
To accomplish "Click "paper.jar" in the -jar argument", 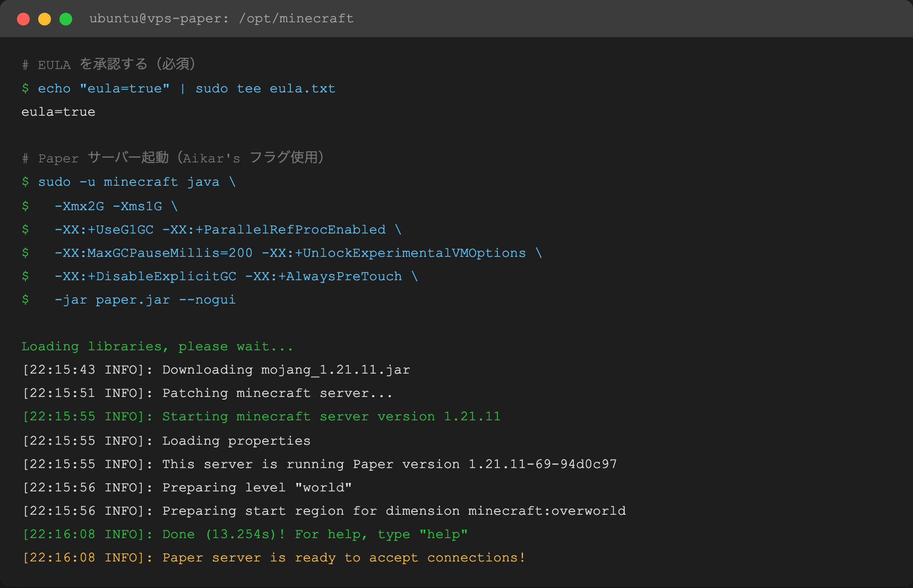I will click(133, 300).
